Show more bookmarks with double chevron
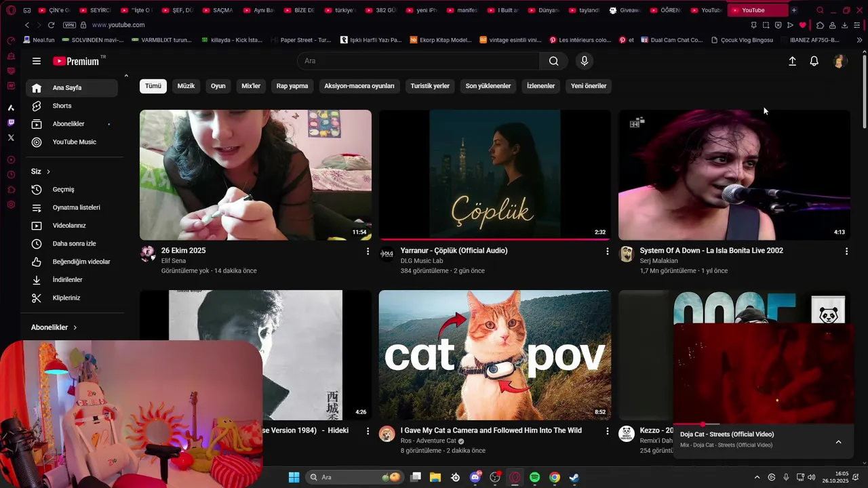The image size is (868, 488). pos(860,40)
